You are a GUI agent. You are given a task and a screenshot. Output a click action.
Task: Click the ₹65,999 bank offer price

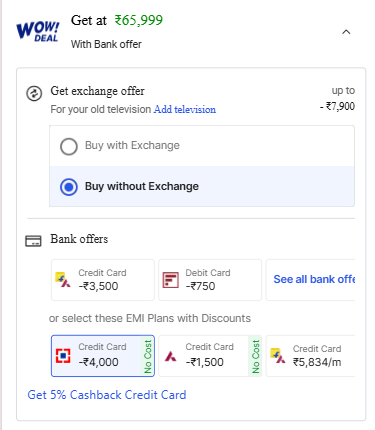point(139,20)
